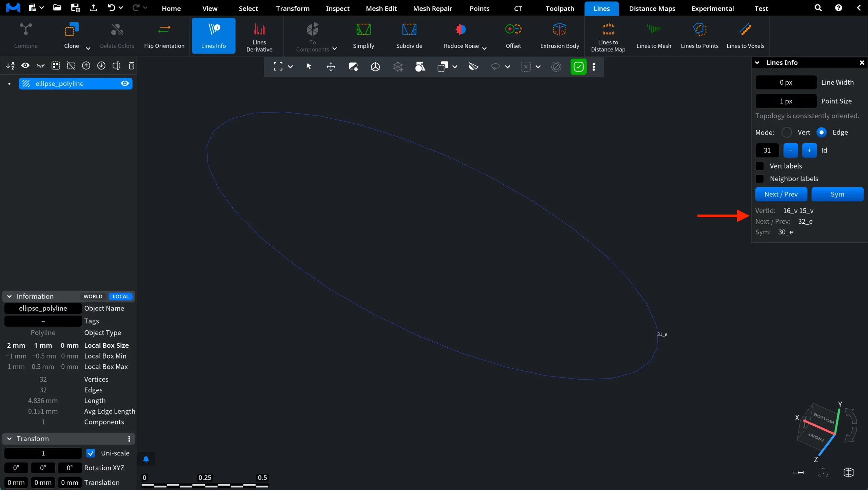Toggle the Uni-scale checkbox
The height and width of the screenshot is (490, 868).
pos(91,453)
